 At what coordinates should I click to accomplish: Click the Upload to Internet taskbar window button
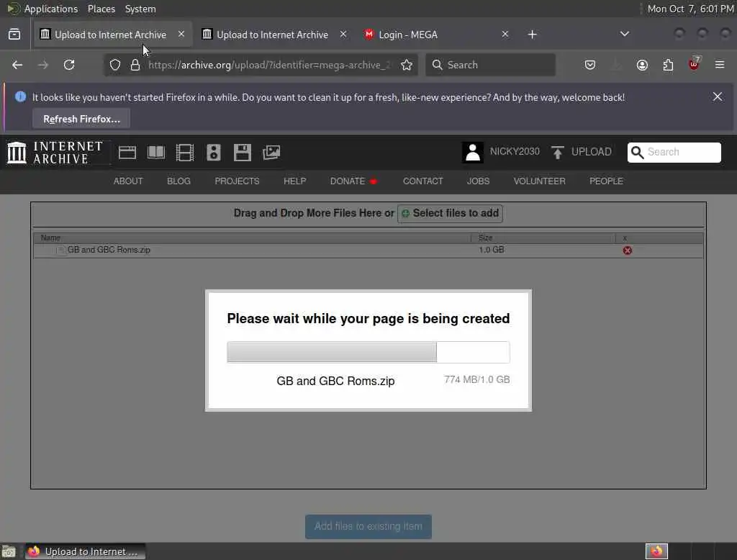click(85, 551)
